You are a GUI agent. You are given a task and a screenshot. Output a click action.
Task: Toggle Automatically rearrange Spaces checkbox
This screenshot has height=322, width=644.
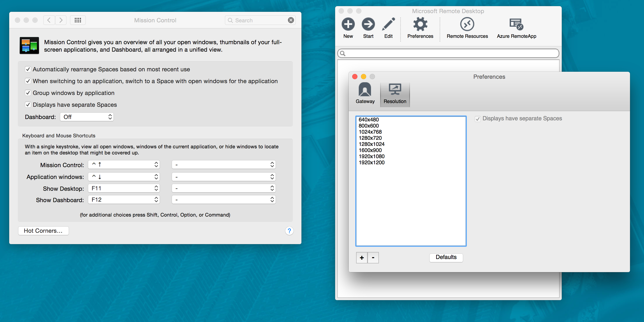coord(28,69)
